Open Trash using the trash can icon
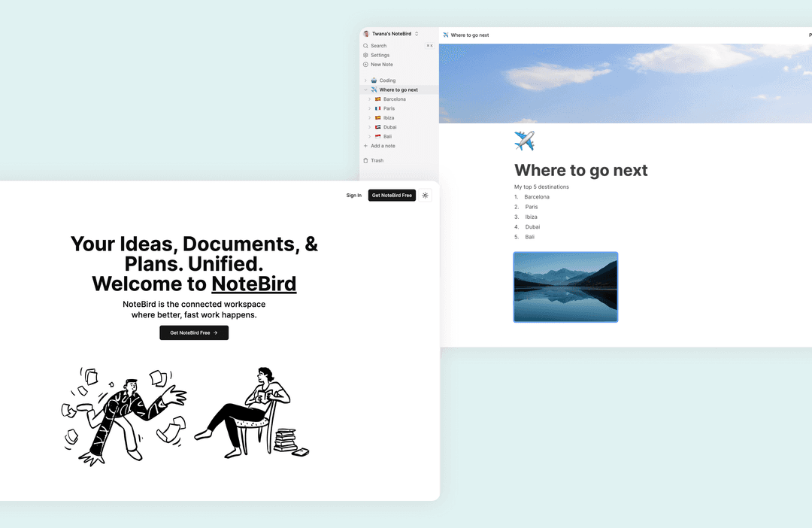Screen dimensions: 812x528 (366, 160)
